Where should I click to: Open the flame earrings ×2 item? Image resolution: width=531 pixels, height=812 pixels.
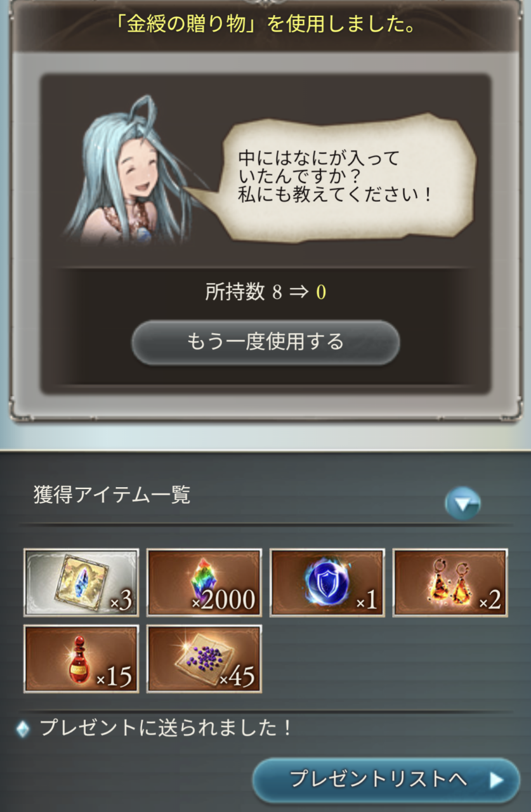450,582
